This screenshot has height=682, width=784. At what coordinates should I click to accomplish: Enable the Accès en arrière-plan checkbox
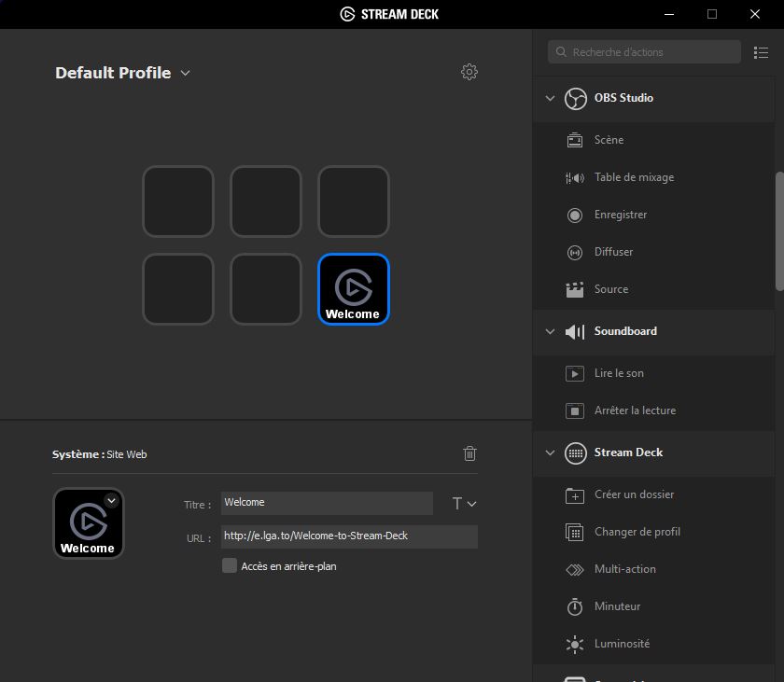230,565
